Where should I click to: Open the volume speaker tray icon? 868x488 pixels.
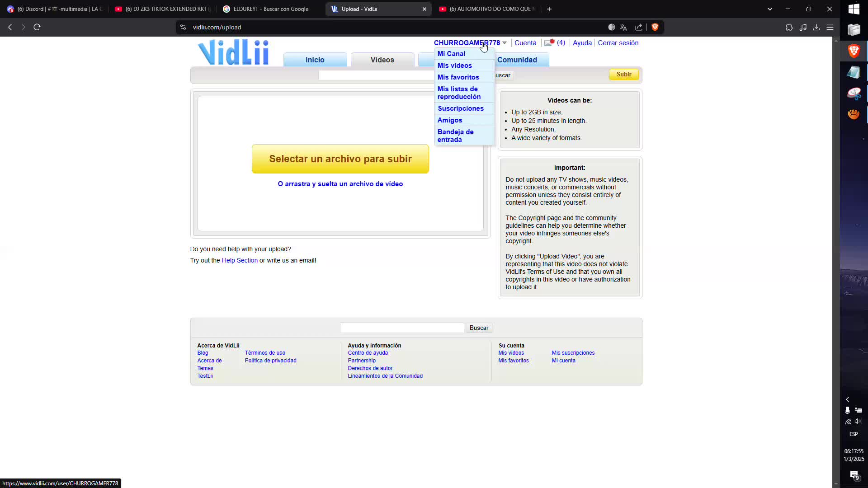pos(858,421)
